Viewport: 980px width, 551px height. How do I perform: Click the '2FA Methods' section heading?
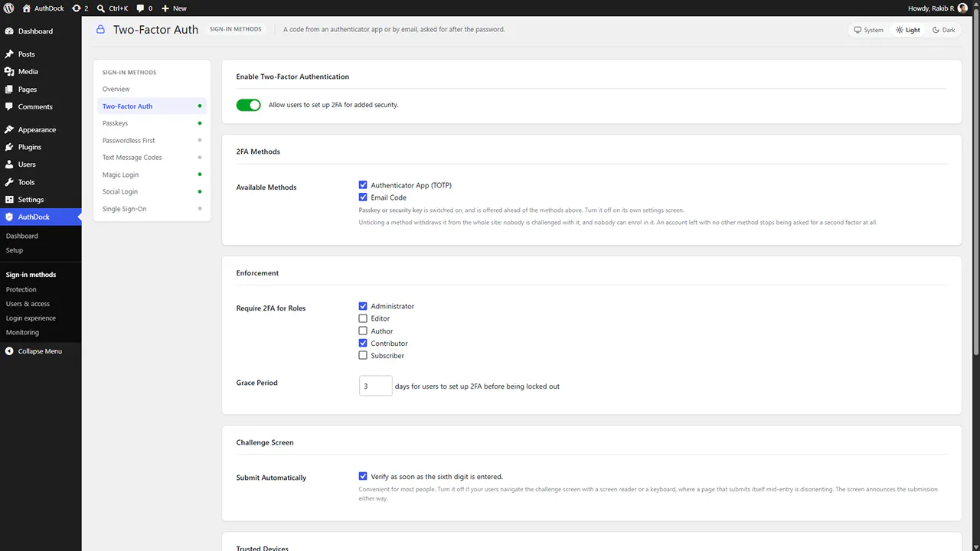[258, 152]
